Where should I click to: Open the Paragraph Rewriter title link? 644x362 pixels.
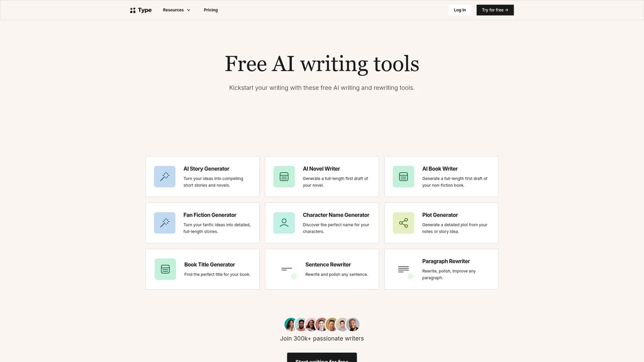tap(446, 261)
